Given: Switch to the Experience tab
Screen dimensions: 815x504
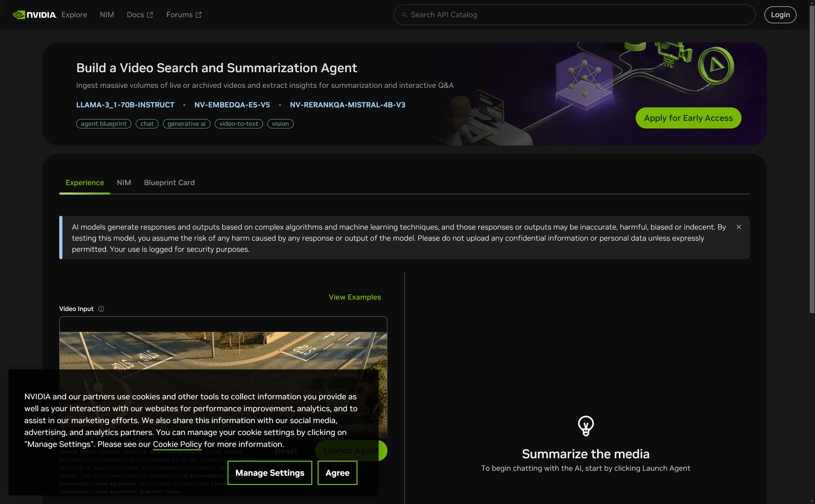Looking at the screenshot, I should (x=85, y=183).
